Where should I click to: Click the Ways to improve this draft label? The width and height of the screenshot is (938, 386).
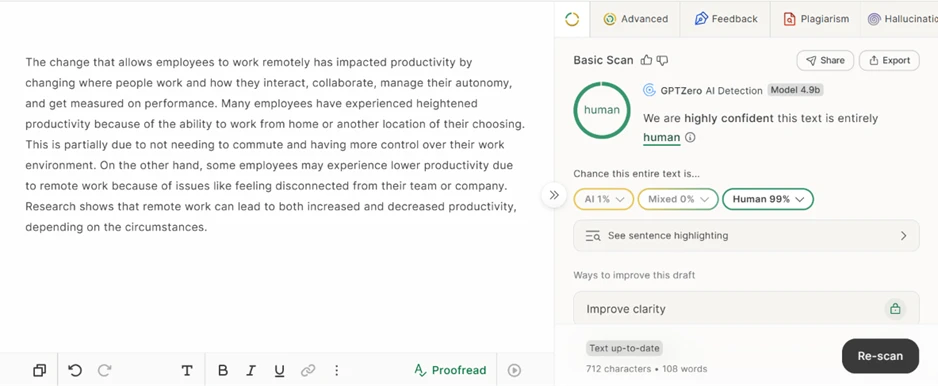click(x=634, y=275)
